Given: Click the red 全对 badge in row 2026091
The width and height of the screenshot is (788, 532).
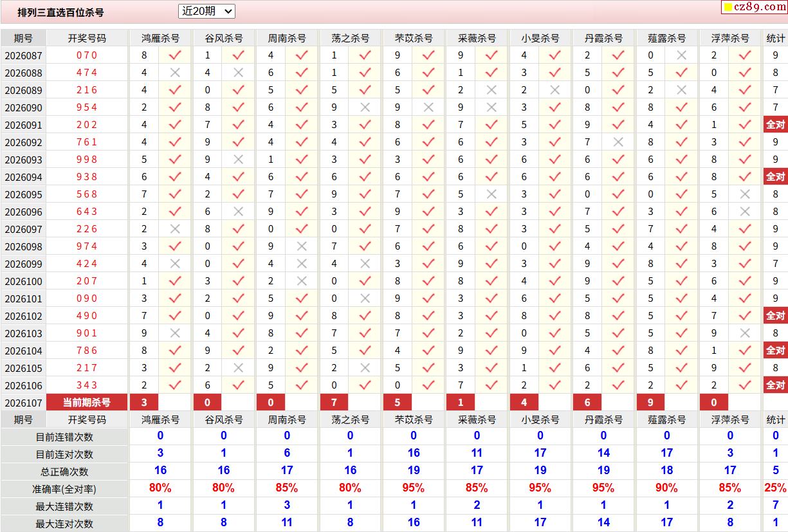Looking at the screenshot, I should click(x=775, y=125).
